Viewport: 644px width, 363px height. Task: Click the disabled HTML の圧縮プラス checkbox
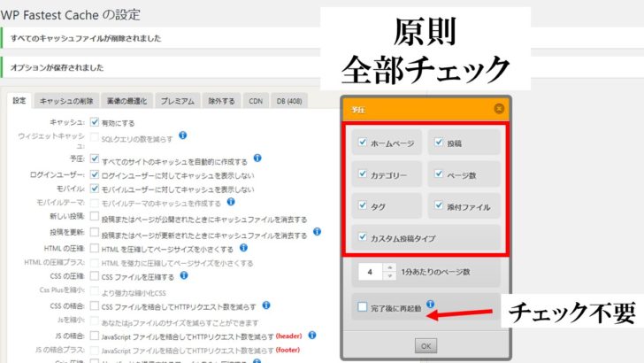click(95, 262)
